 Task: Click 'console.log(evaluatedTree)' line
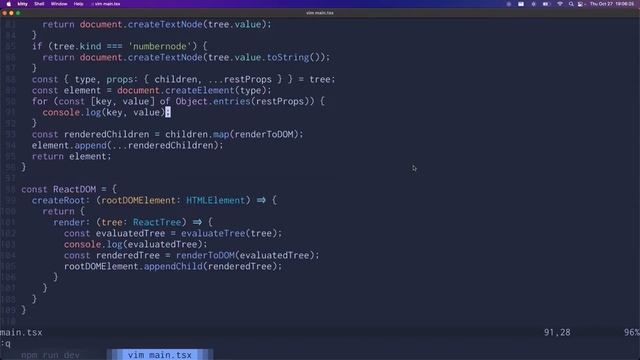pos(136,244)
